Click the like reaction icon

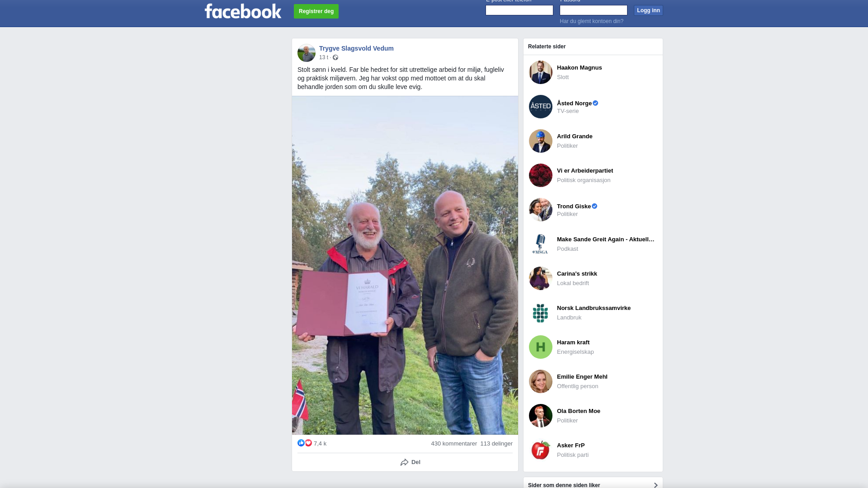click(301, 443)
